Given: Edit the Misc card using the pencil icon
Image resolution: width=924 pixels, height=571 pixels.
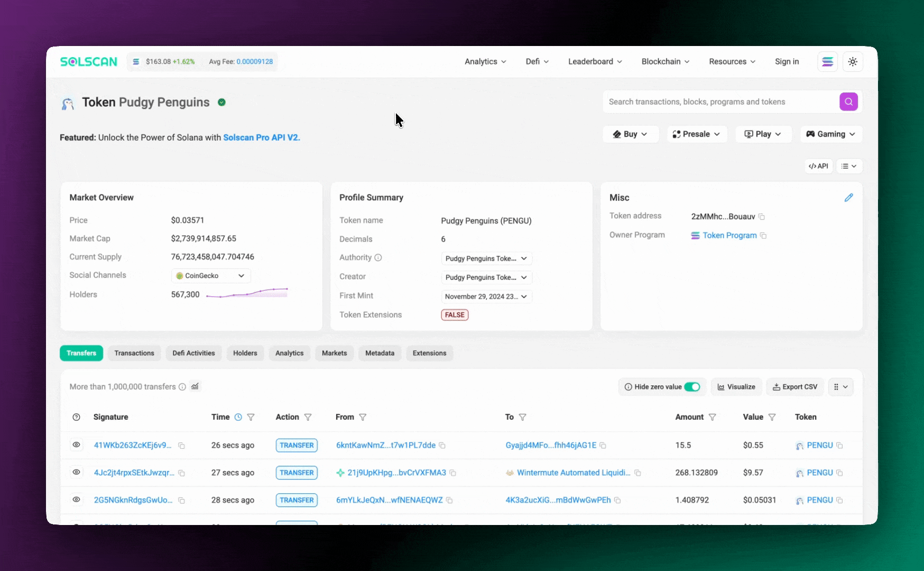Looking at the screenshot, I should point(849,197).
